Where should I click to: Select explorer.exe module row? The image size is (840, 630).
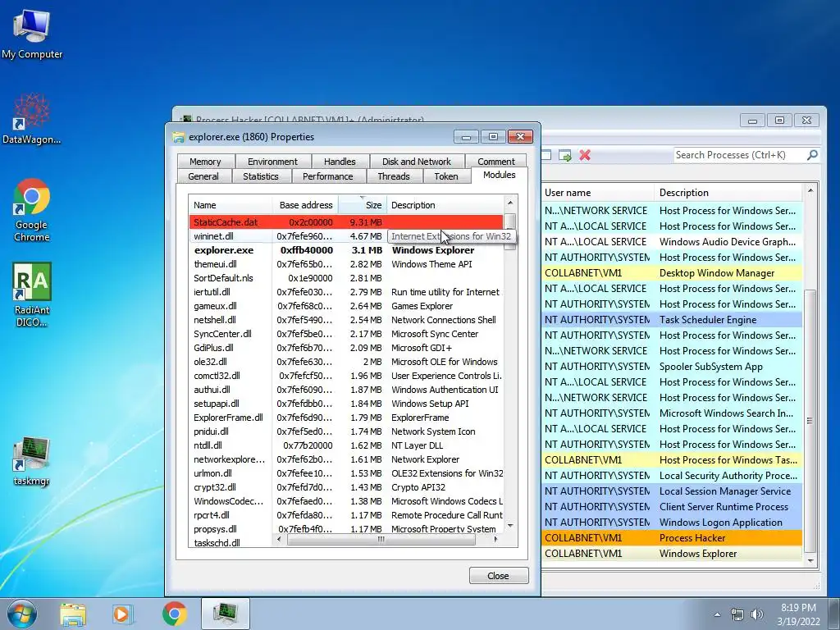coord(346,250)
